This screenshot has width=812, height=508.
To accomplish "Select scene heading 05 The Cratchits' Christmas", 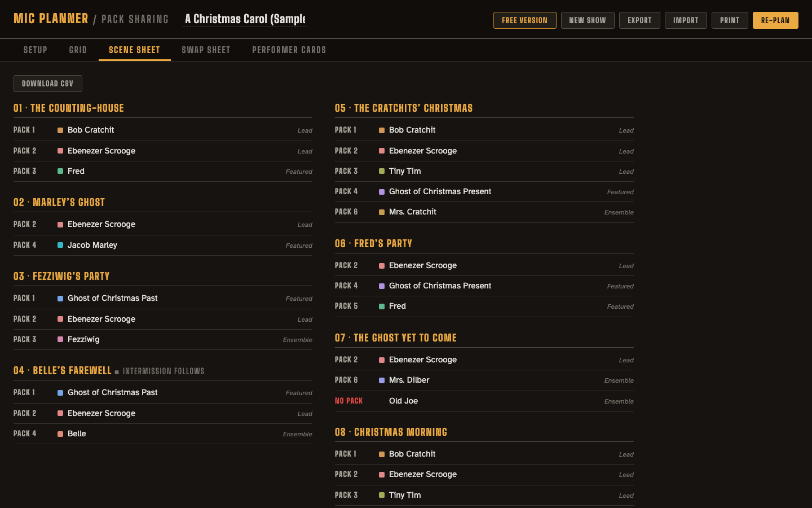I will click(404, 108).
